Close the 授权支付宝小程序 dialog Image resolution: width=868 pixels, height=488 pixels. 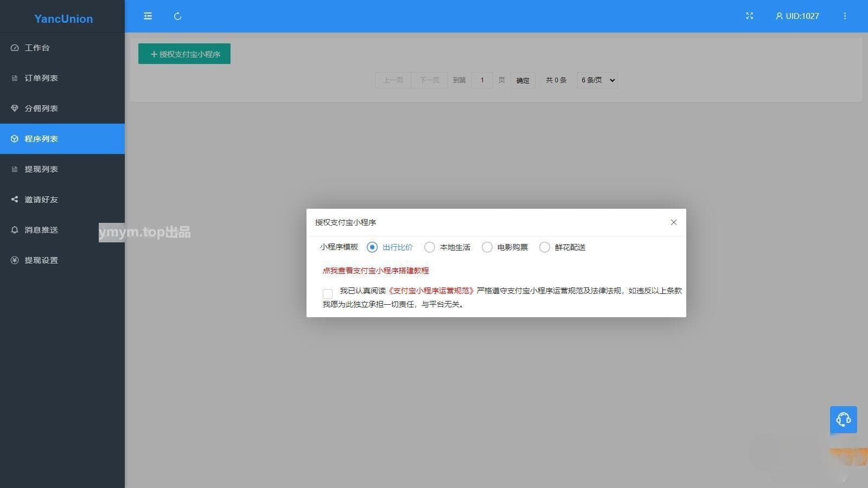tap(674, 222)
